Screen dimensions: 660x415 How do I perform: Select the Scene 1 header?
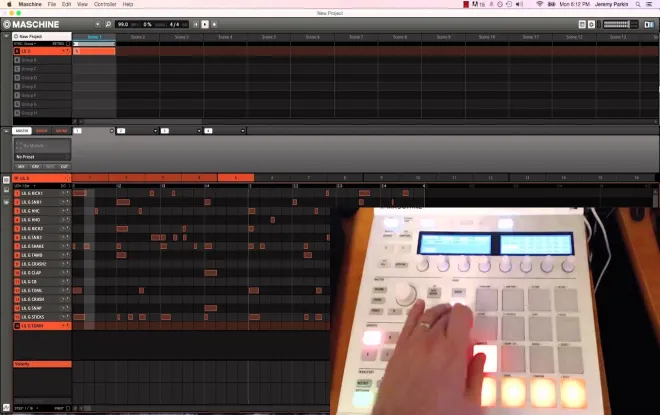click(x=94, y=37)
